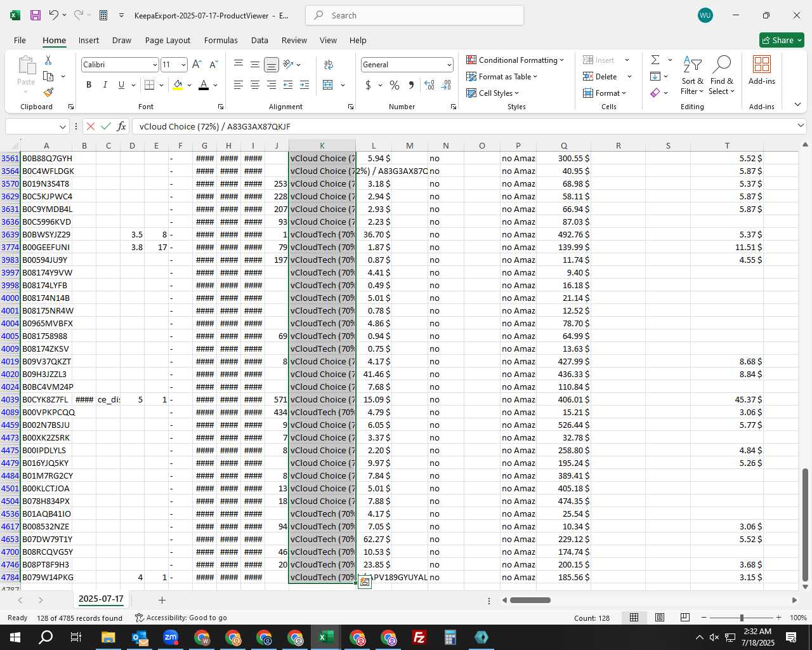Apply the Font Color red swatch
Image resolution: width=812 pixels, height=650 pixels.
point(204,85)
